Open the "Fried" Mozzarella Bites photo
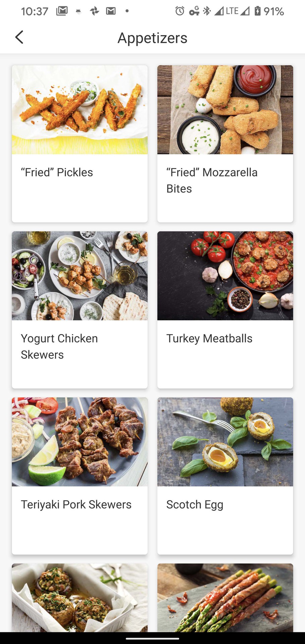 (225, 110)
